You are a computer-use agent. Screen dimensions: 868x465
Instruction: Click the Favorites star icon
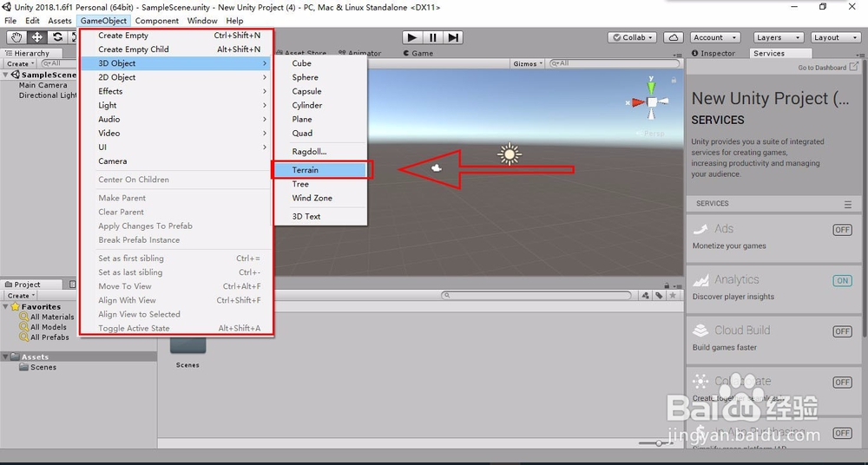[15, 307]
